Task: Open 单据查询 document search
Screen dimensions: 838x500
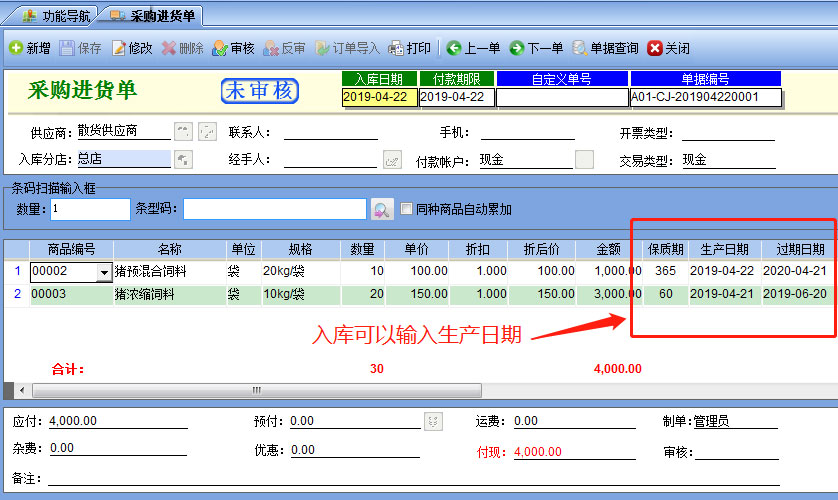Action: pyautogui.click(x=605, y=48)
